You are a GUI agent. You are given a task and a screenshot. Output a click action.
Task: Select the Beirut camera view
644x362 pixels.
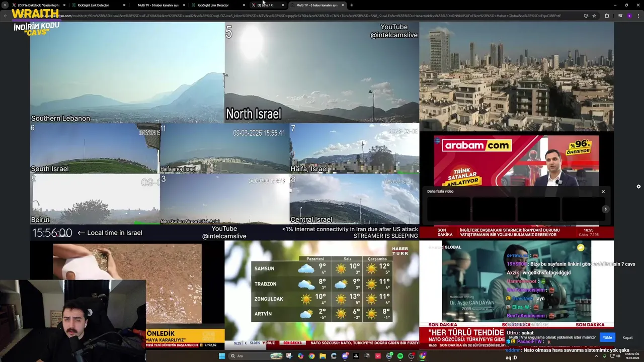(95, 199)
